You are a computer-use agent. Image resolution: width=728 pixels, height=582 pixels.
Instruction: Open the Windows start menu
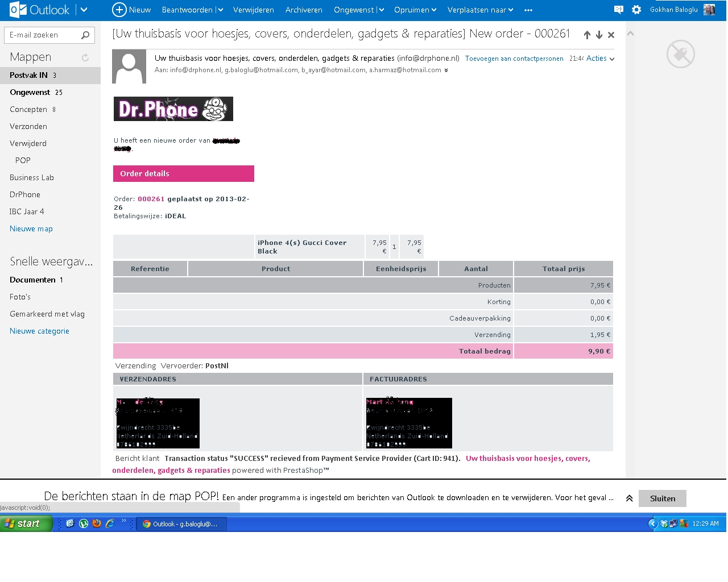(26, 523)
